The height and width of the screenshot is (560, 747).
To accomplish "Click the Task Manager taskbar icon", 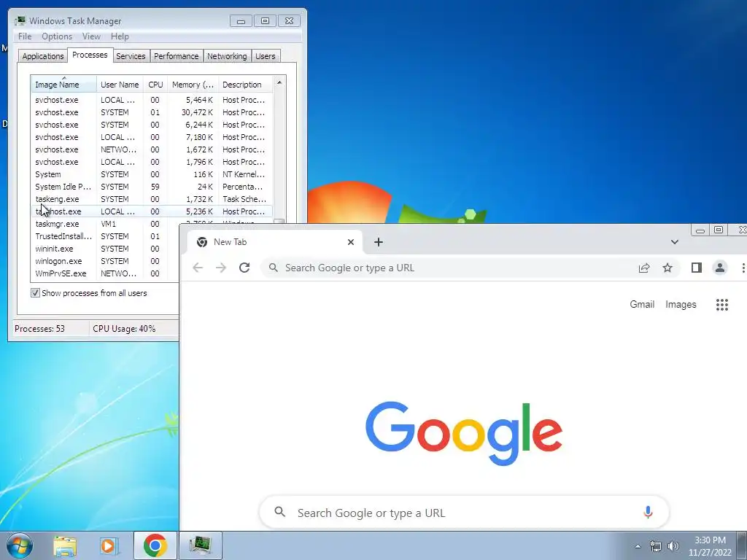I will pyautogui.click(x=200, y=545).
